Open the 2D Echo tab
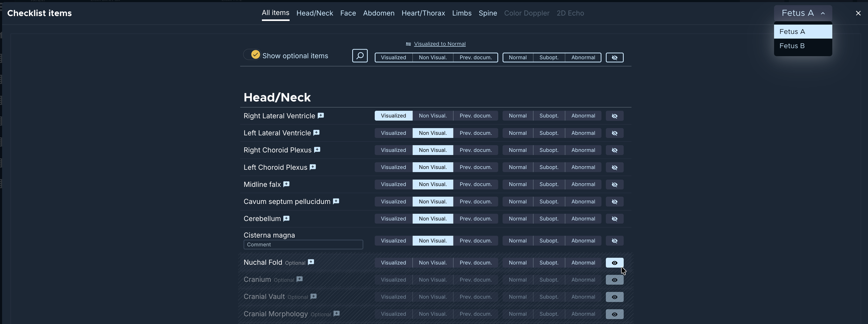The image size is (868, 324). point(570,13)
